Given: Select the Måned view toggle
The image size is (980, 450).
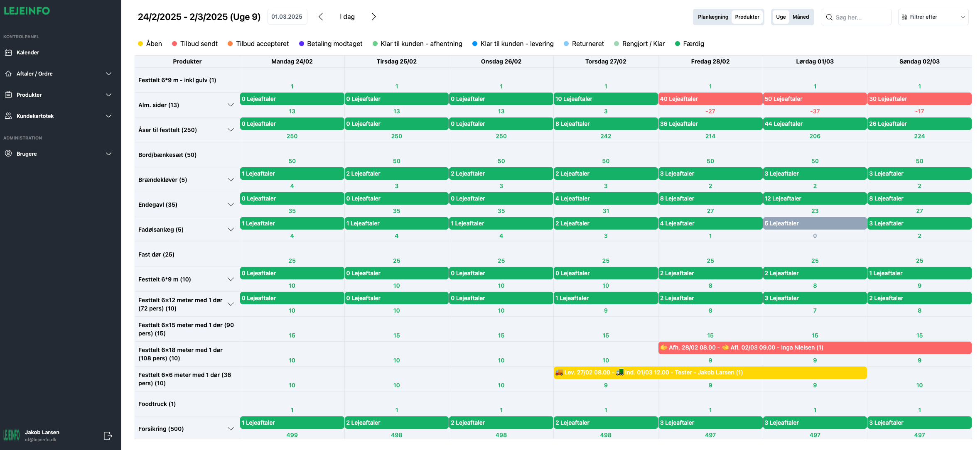Looking at the screenshot, I should point(801,17).
